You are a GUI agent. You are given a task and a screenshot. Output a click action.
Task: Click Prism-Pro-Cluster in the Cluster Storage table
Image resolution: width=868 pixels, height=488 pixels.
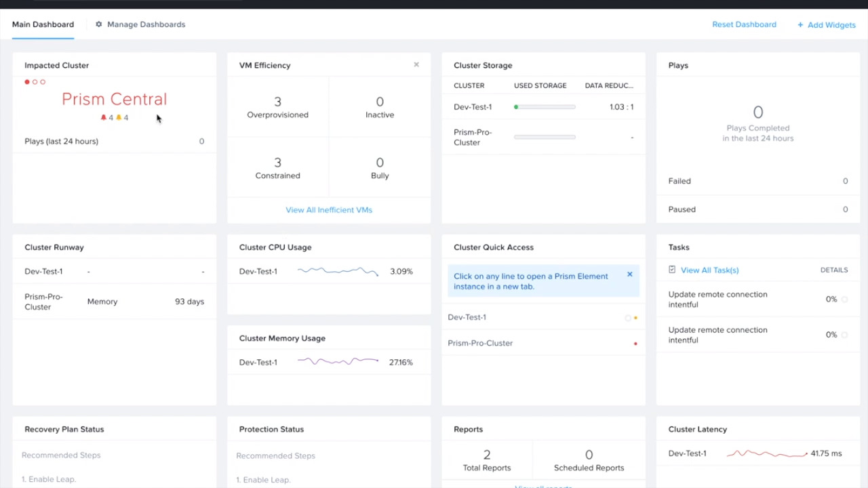(473, 138)
